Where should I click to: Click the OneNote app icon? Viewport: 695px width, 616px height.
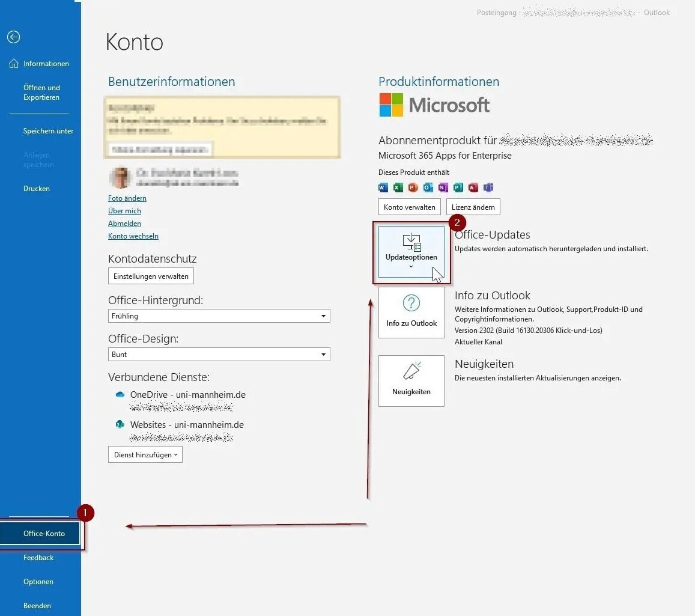click(443, 188)
